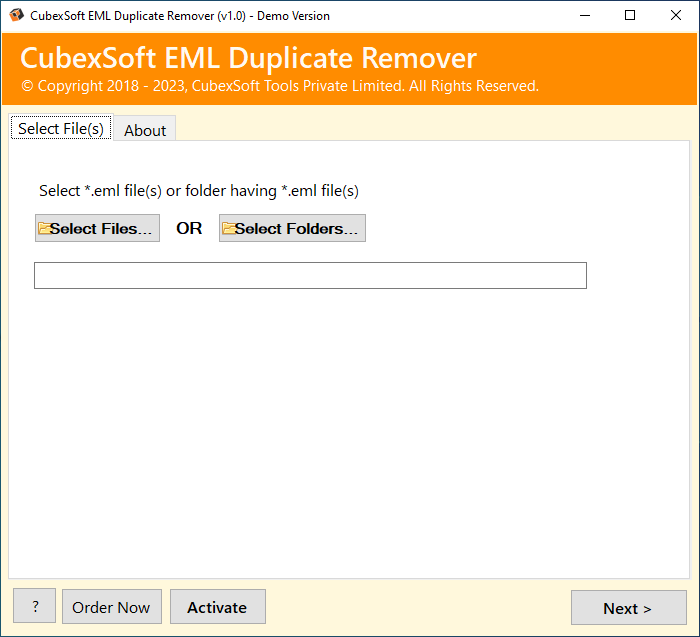Click the Activate button

pos(218,607)
